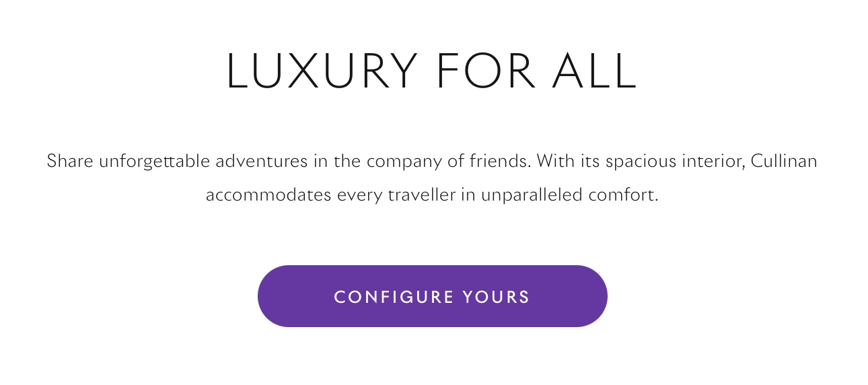Click the Configure Yours button
Image resolution: width=868 pixels, height=385 pixels.
[x=432, y=296]
